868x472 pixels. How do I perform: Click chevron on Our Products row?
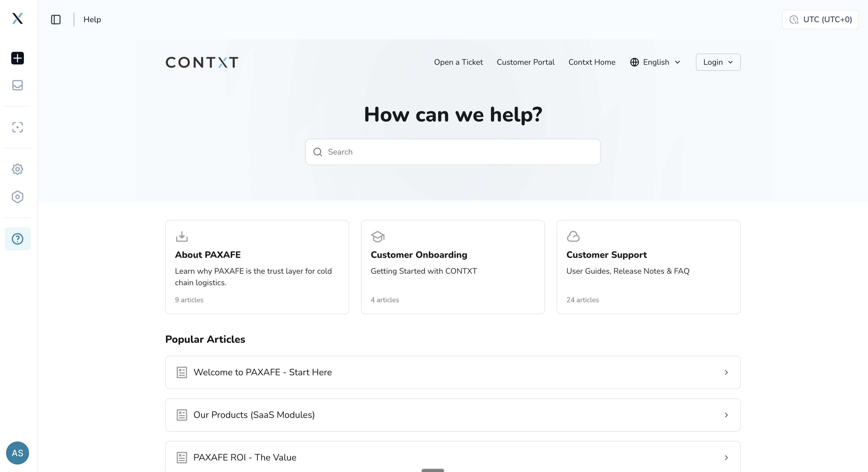click(726, 415)
